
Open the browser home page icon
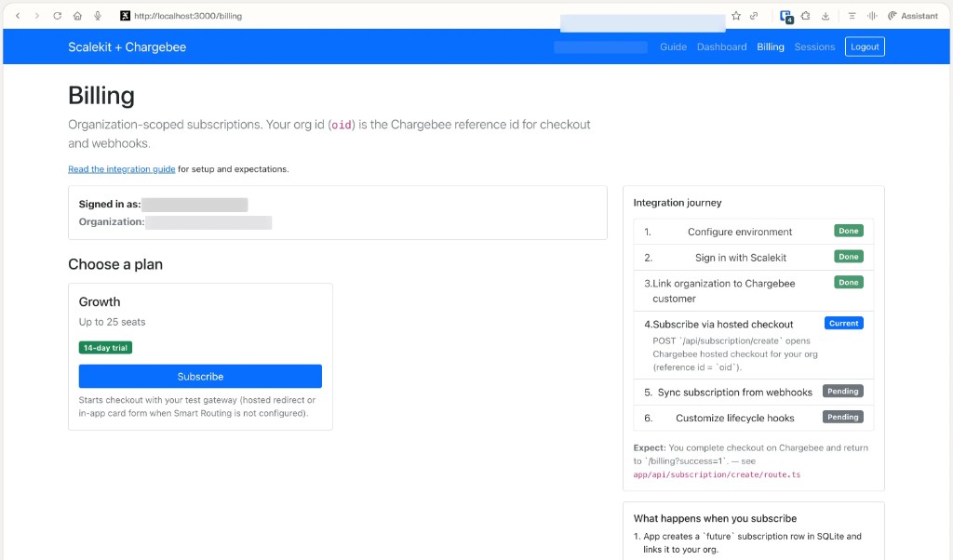(x=77, y=16)
